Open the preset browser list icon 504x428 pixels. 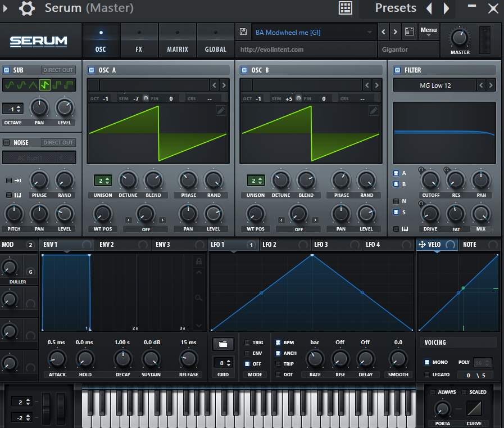pos(410,31)
